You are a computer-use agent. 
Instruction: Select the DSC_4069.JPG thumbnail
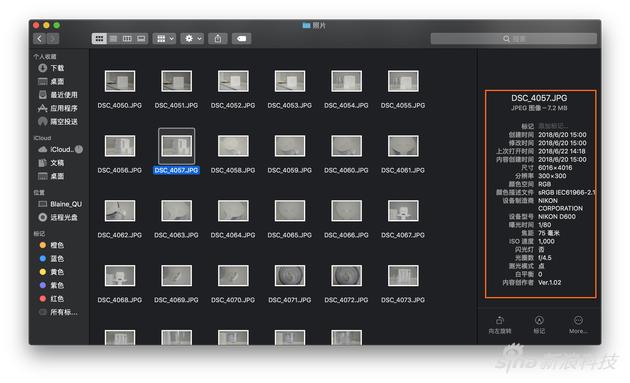(176, 275)
